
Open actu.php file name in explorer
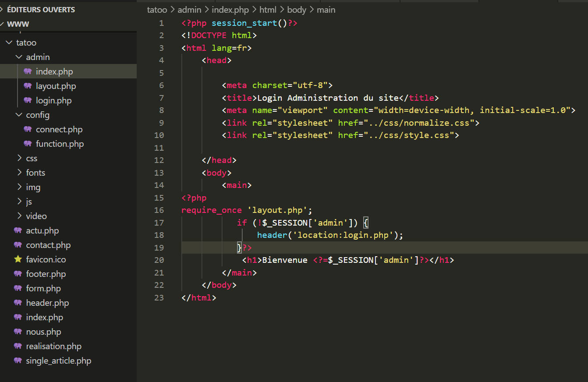coord(42,230)
